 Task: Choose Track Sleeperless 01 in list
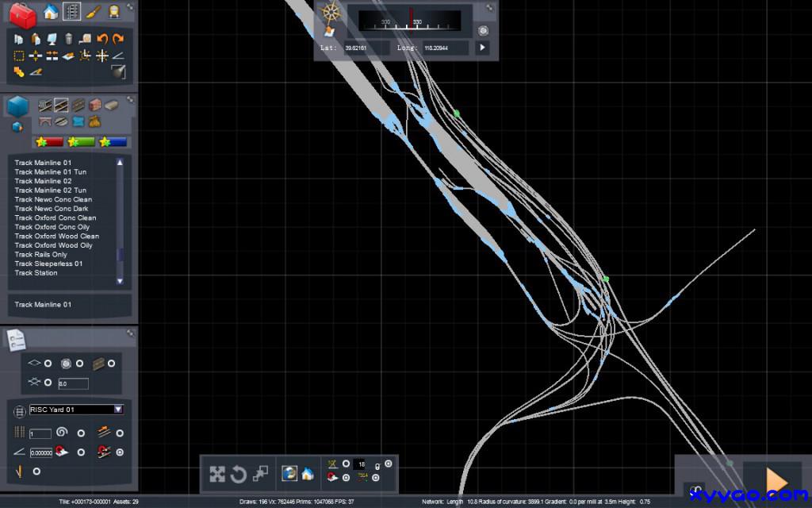pos(48,264)
